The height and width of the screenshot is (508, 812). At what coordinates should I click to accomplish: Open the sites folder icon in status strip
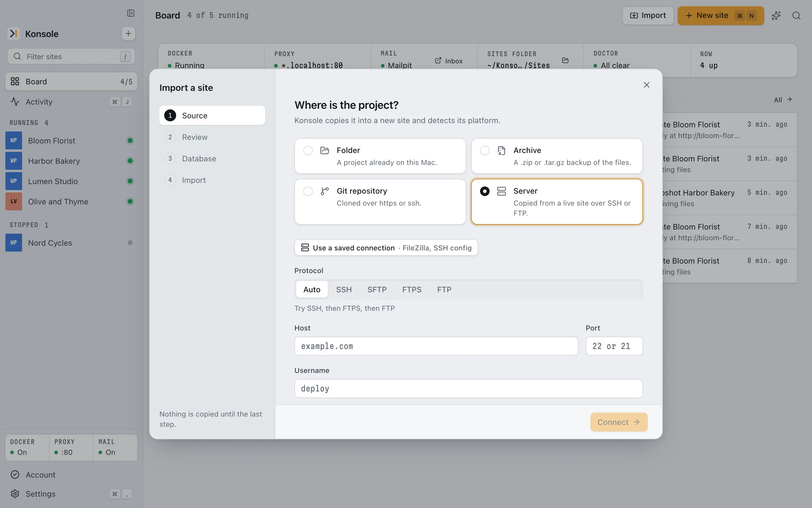click(x=565, y=60)
